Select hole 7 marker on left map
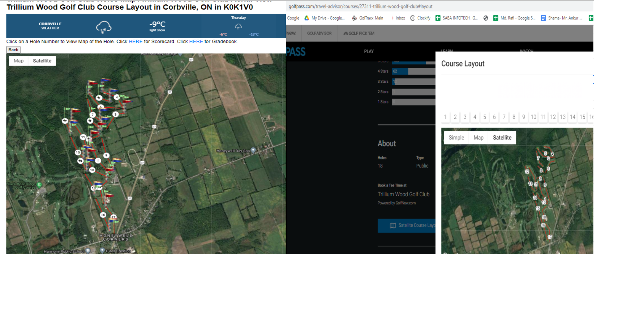This screenshot has height=309, width=644. tap(93, 115)
